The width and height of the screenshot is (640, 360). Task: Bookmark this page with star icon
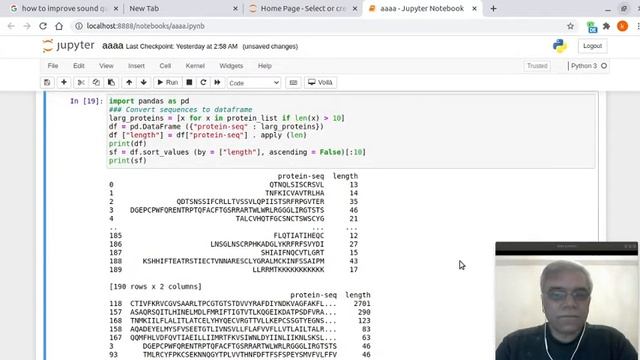[570, 26]
